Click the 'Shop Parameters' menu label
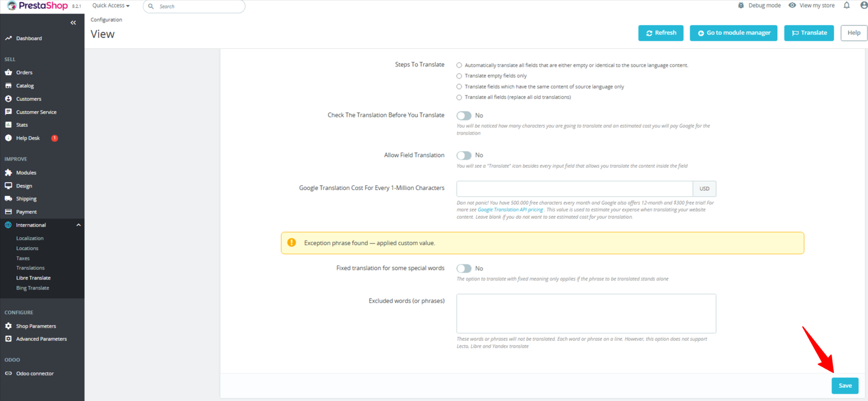The image size is (868, 401). (x=36, y=326)
